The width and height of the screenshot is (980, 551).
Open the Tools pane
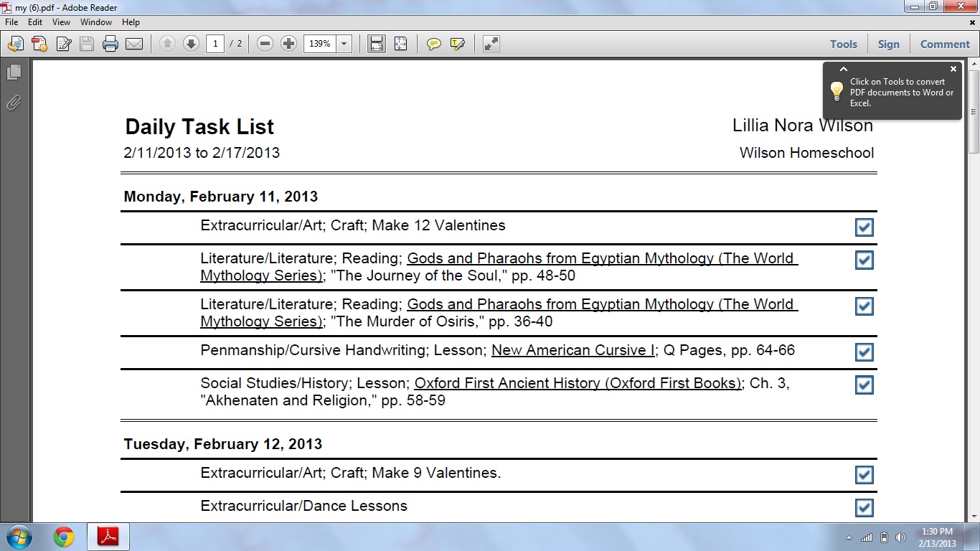point(844,44)
